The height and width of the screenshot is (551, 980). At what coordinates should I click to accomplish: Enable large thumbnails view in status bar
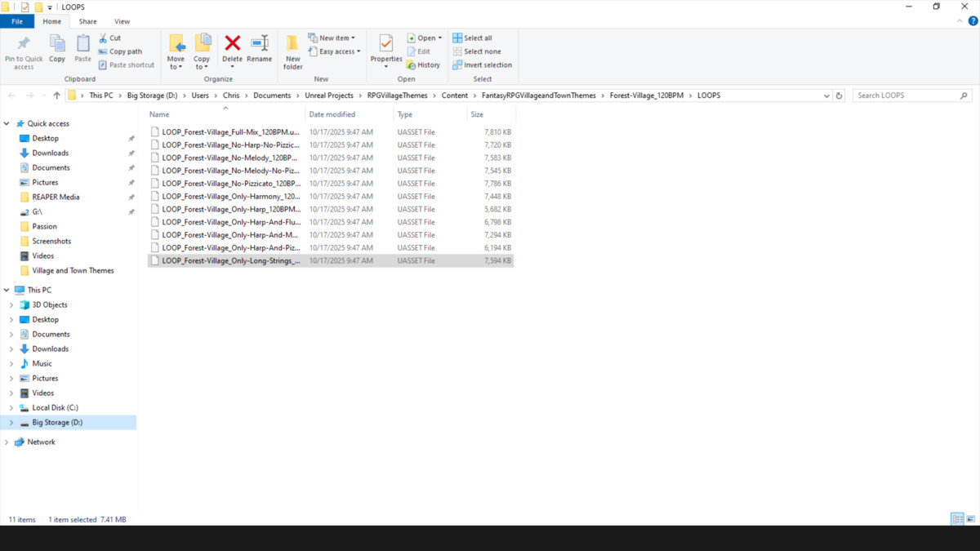972,519
